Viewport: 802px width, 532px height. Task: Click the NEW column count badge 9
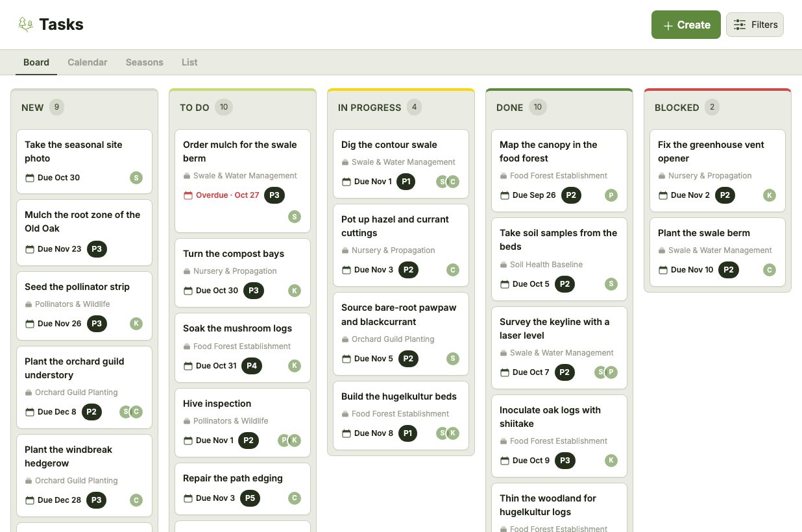pyautogui.click(x=57, y=107)
